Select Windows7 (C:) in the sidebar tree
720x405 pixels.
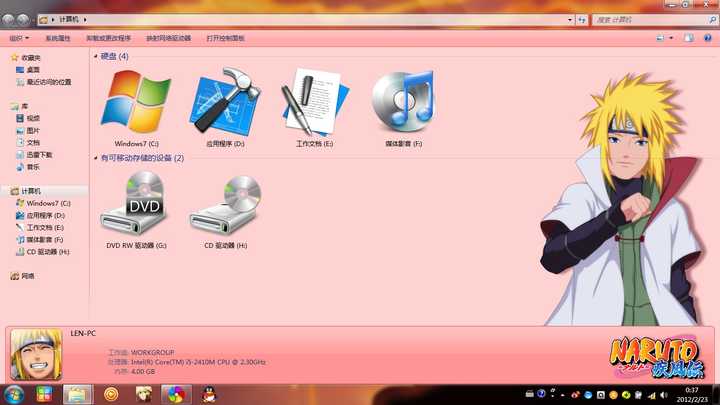(x=48, y=203)
